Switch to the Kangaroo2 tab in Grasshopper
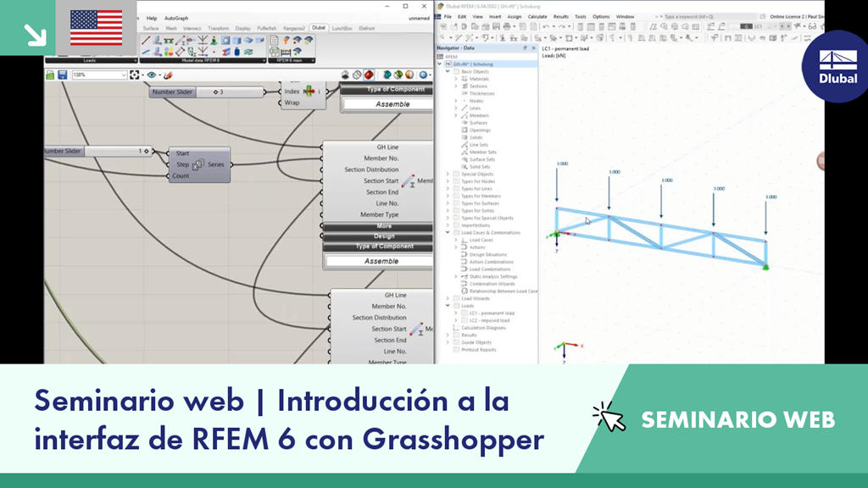868x488 pixels. point(294,28)
